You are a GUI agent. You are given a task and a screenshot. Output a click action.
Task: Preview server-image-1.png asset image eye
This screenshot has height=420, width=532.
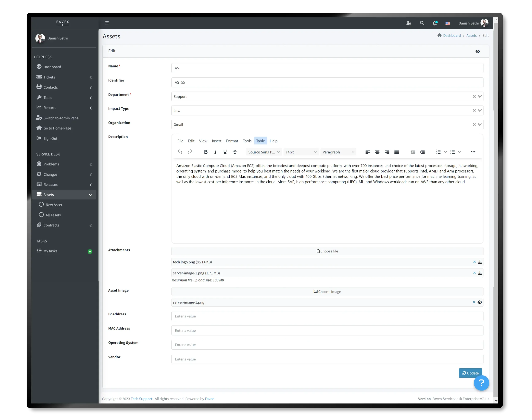tap(480, 302)
